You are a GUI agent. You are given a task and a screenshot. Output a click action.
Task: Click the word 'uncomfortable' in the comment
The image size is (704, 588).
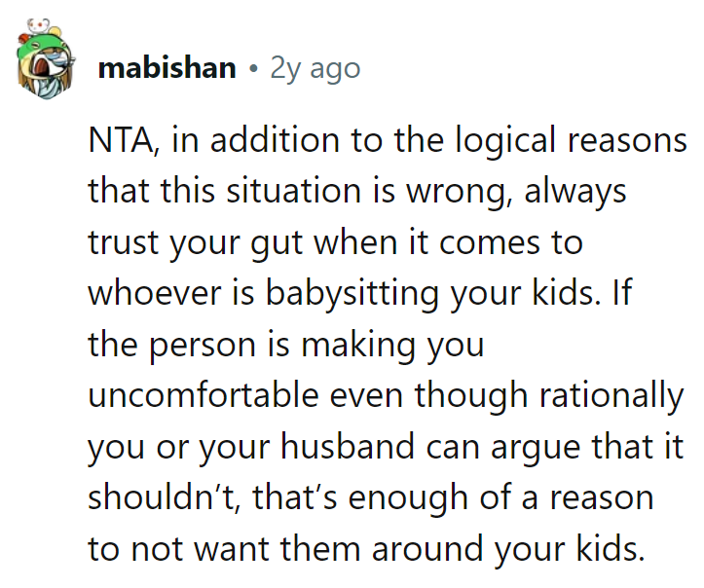[x=204, y=395]
